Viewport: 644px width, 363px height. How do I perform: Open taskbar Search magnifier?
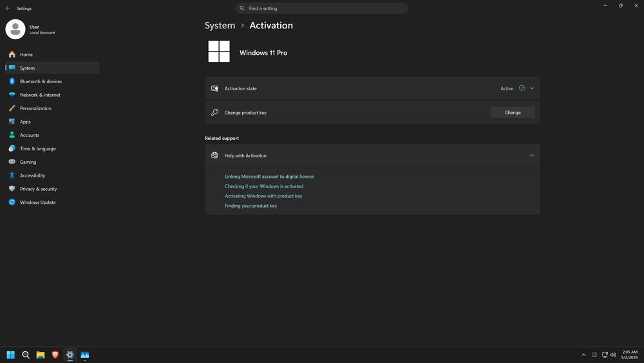pos(26,355)
